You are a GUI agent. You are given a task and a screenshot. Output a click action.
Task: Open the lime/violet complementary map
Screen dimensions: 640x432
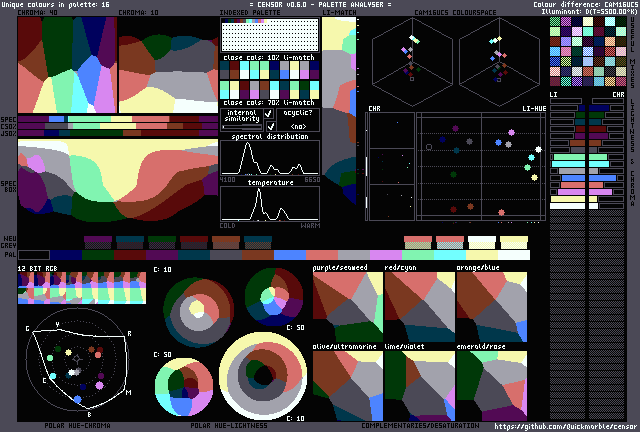tap(420, 386)
